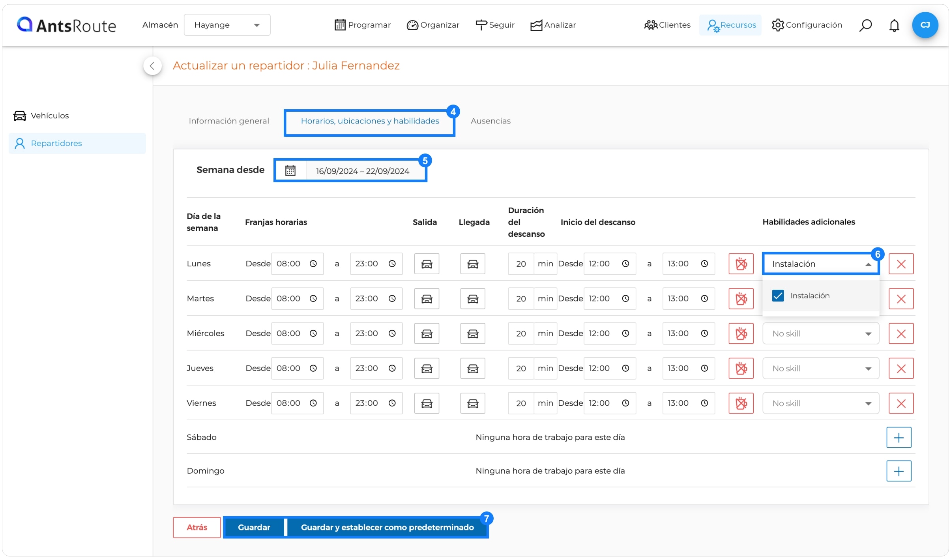Open Configuración settings

coord(807,25)
